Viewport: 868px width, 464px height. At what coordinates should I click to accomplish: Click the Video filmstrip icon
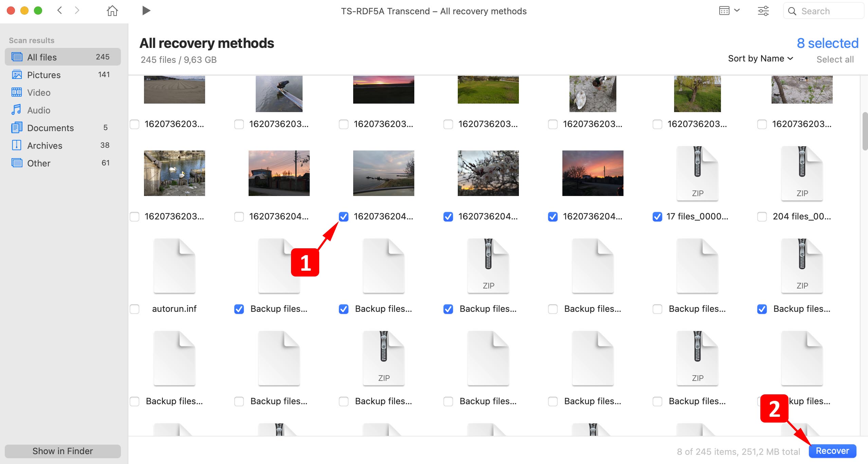click(17, 92)
